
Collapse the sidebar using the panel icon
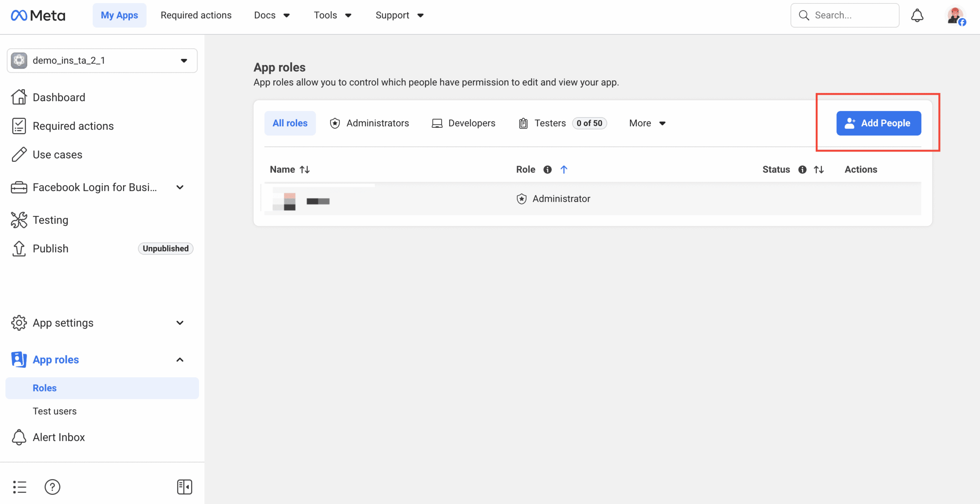pos(185,487)
